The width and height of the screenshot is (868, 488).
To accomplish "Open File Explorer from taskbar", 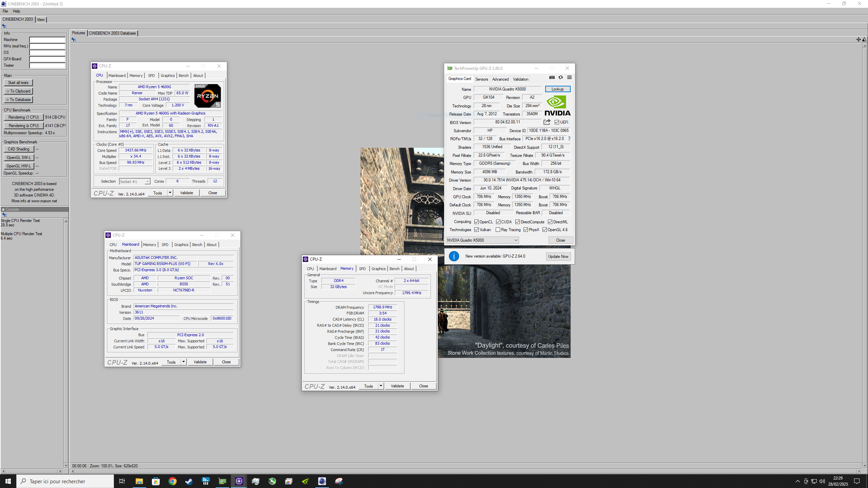I will pos(139,481).
